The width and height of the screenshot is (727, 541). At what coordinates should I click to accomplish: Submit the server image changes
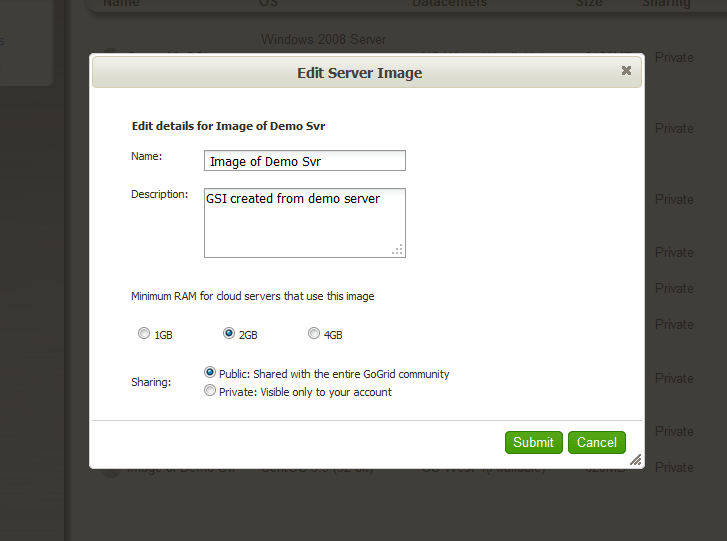point(533,442)
